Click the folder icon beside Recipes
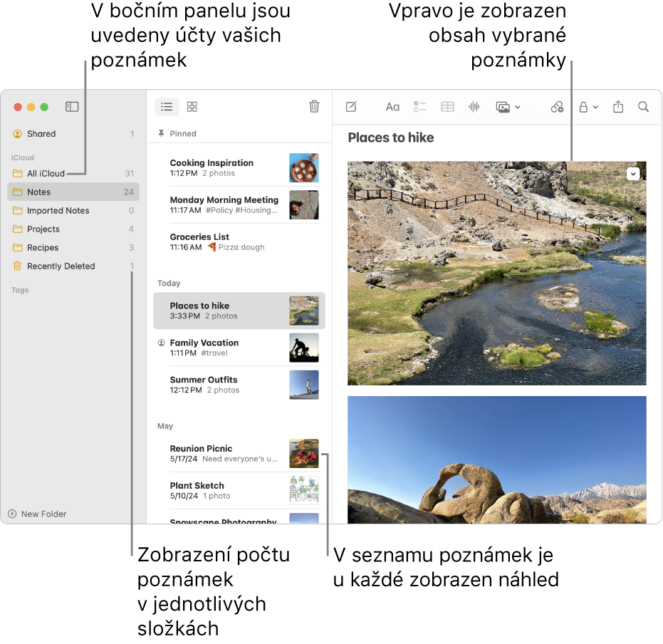663x644 pixels. point(17,247)
